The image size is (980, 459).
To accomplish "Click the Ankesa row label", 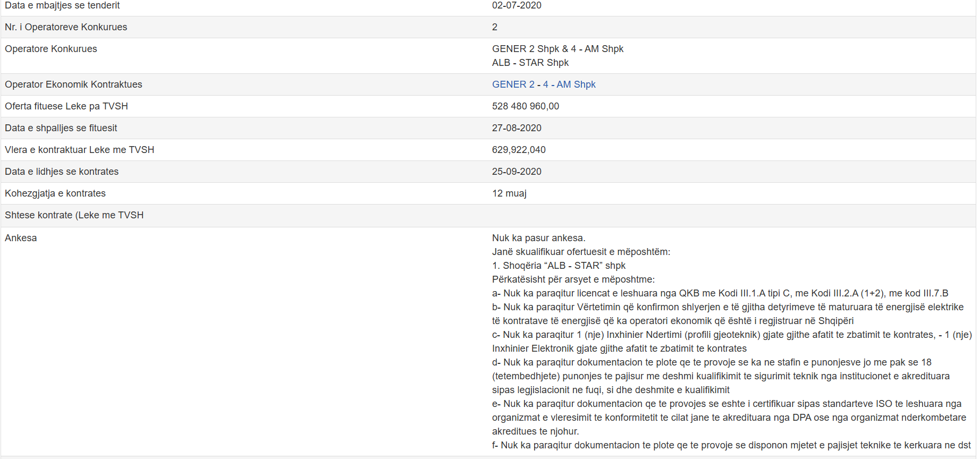I will 21,238.
